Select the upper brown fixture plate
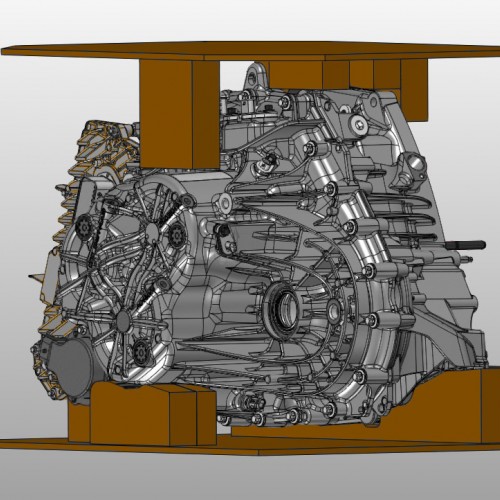 tap(250, 51)
